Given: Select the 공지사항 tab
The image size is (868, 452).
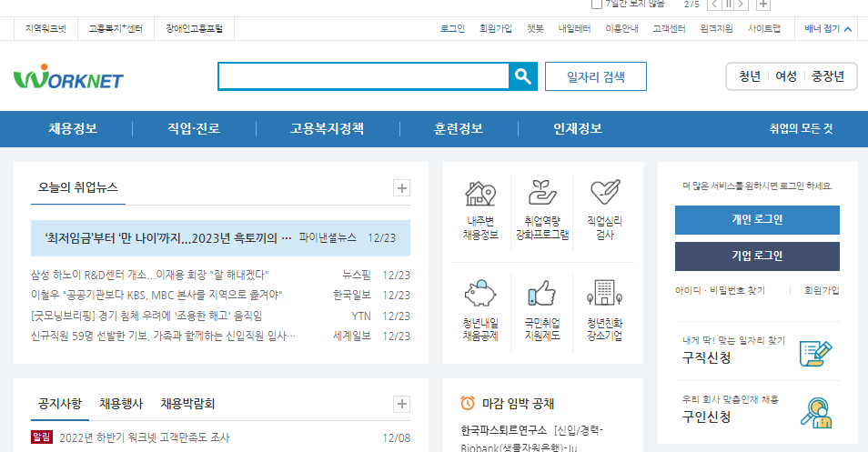Looking at the screenshot, I should (x=60, y=404).
